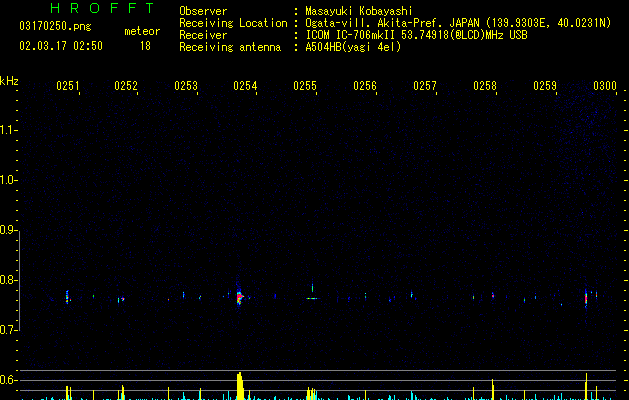629x400 pixels.
Task: Click the 0259 time marker
Action: tap(545, 86)
